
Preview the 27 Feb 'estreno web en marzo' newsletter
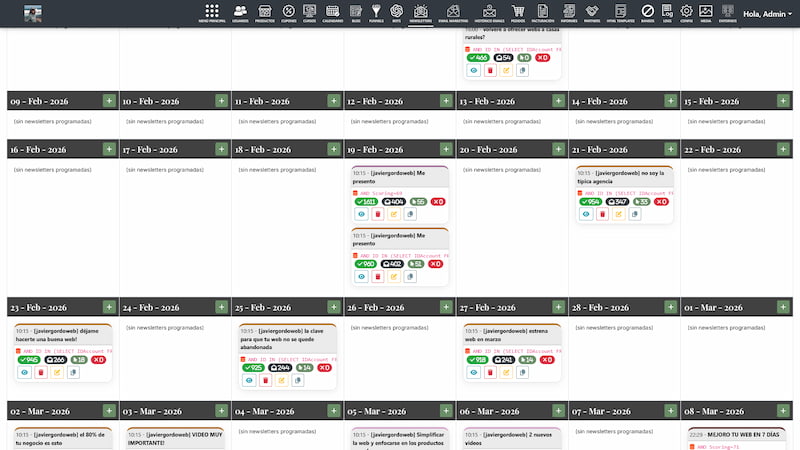tap(474, 372)
